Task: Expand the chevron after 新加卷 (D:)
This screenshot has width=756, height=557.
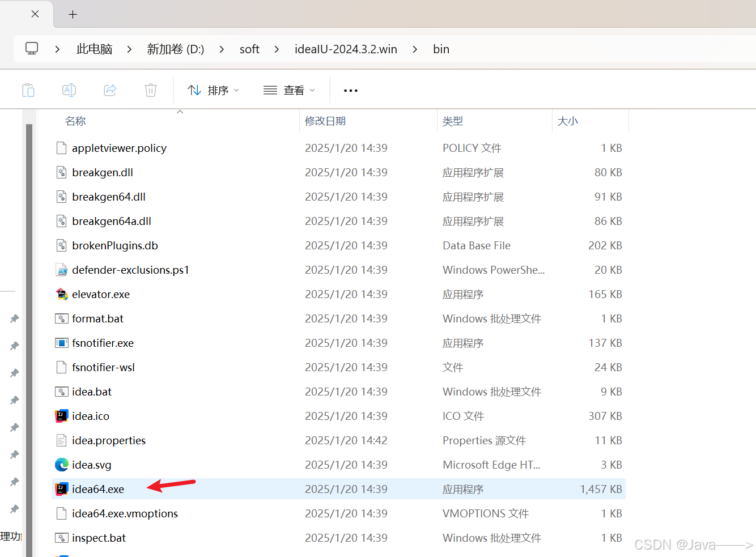Action: 222,49
